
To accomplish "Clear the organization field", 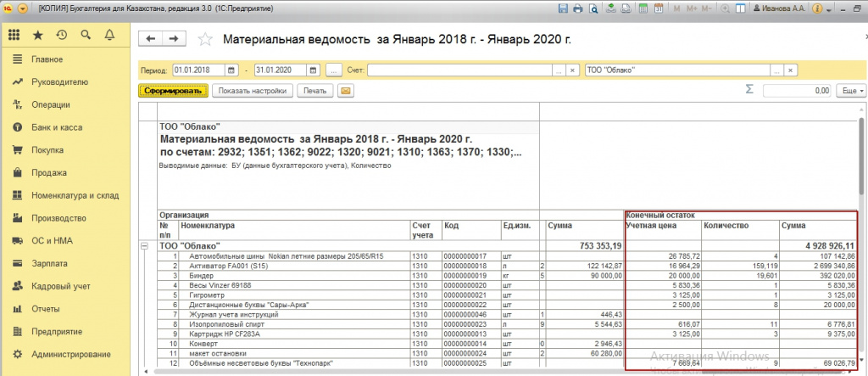I will click(791, 70).
